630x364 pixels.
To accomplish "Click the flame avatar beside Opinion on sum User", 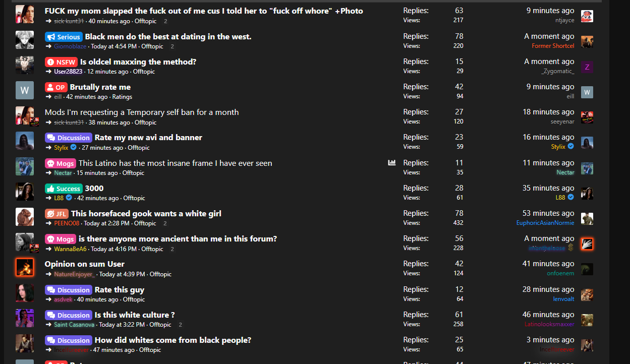I will 25,268.
